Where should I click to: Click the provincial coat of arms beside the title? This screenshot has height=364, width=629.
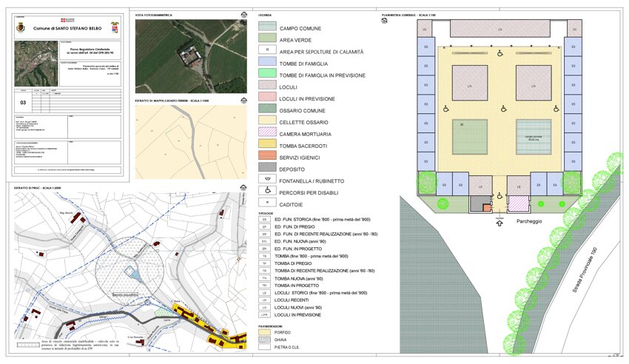115,27
